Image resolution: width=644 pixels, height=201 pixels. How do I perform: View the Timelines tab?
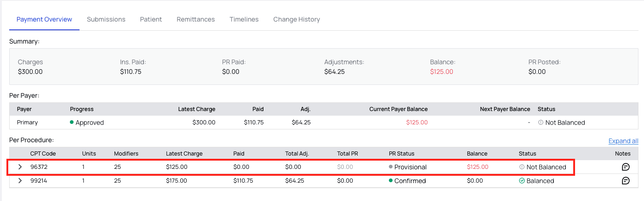[244, 19]
